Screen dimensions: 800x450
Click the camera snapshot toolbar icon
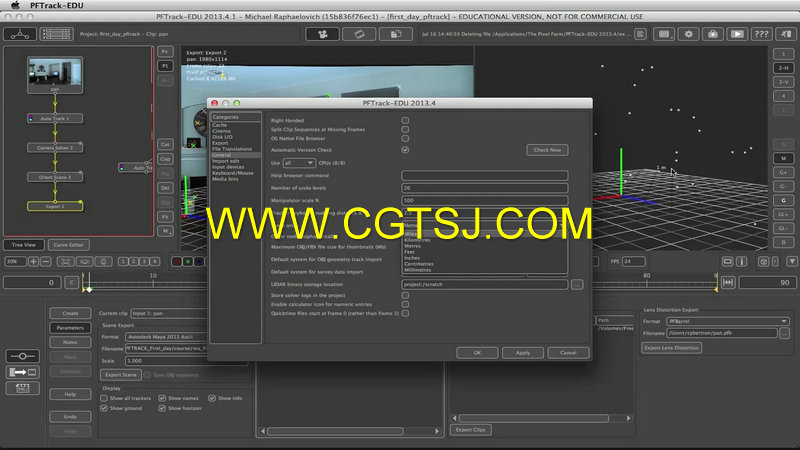(x=713, y=34)
